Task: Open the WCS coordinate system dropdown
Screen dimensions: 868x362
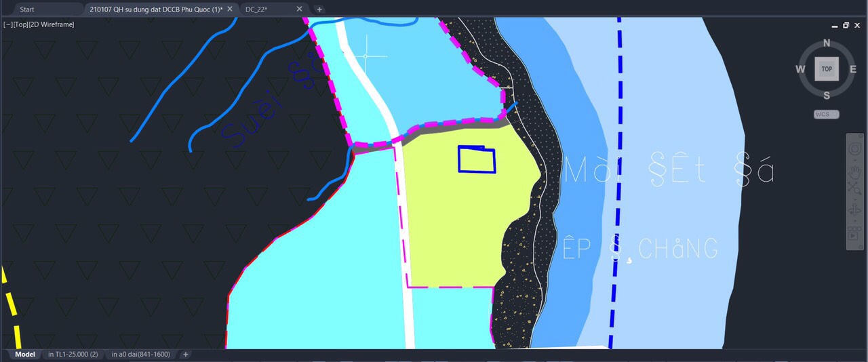Action: [x=826, y=114]
